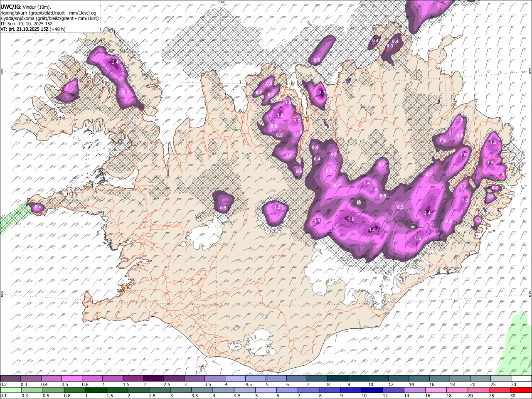Select top legend swatch between 0.5 and 0.8
Image resolution: width=532 pixels, height=399 pixels.
click(x=72, y=378)
